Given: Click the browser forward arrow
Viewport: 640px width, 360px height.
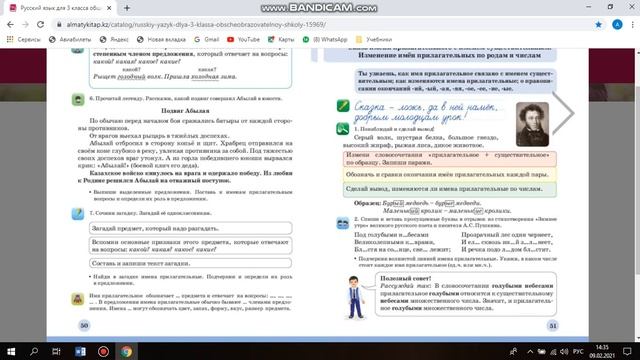Looking at the screenshot, I should pos(25,24).
